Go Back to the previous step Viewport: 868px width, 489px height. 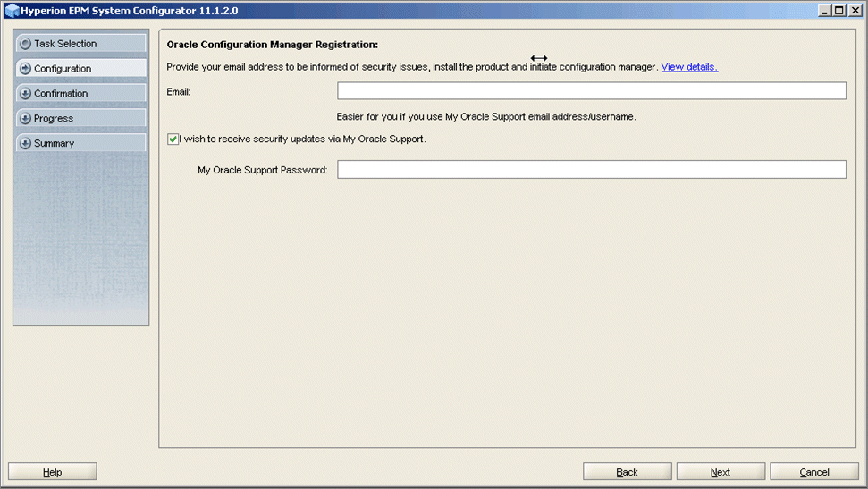coord(628,472)
